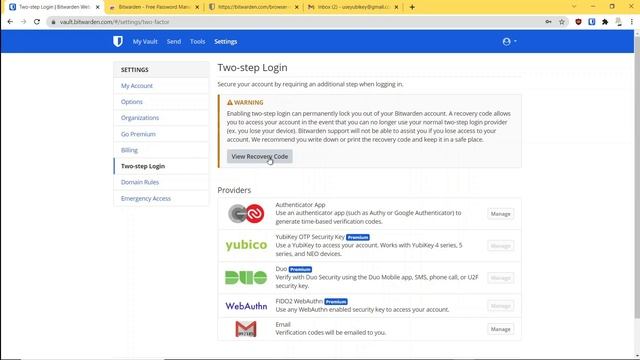Image resolution: width=640 pixels, height=360 pixels.
Task: Open the Chrome three-dot menu
Action: [631, 22]
